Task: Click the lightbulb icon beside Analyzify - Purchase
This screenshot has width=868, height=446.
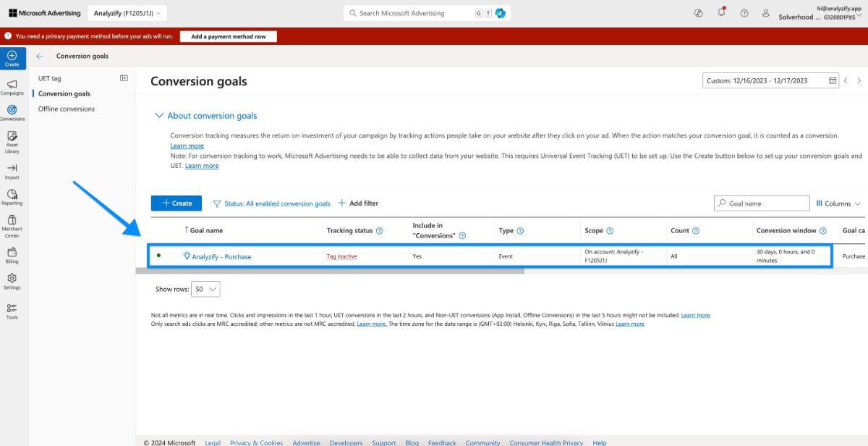Action: [187, 256]
